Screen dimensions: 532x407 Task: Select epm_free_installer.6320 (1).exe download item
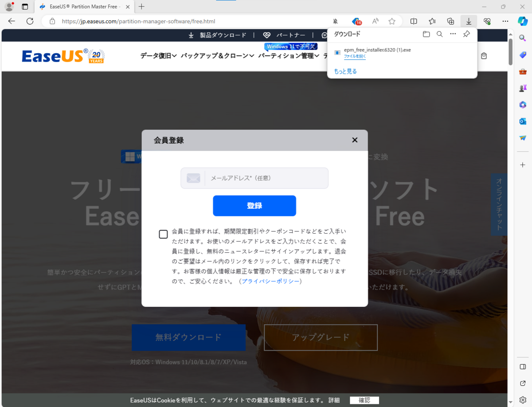coord(402,52)
